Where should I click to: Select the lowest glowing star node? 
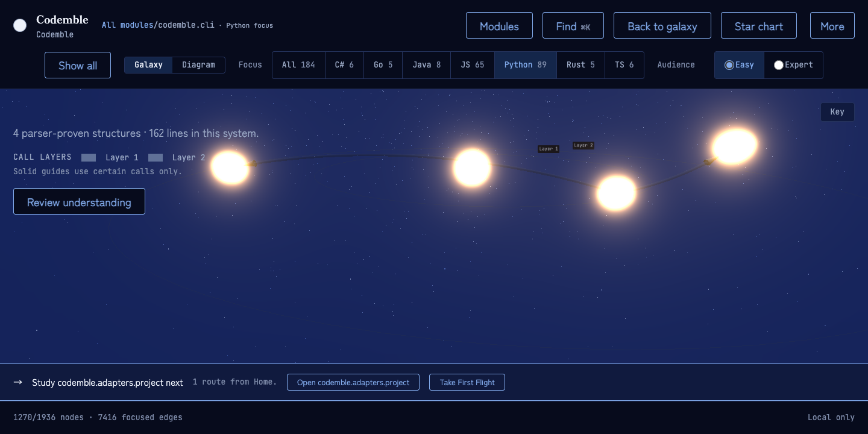click(x=616, y=193)
